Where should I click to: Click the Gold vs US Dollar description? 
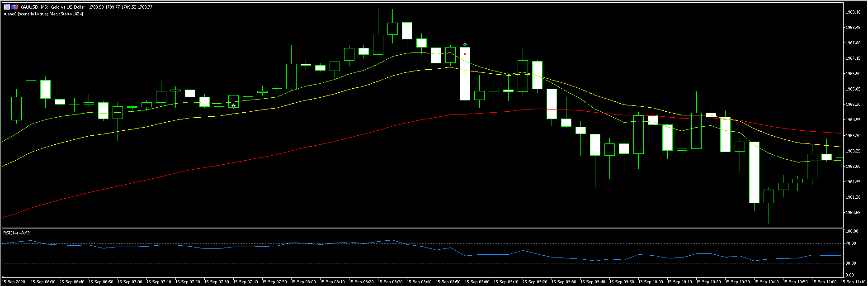pyautogui.click(x=68, y=7)
